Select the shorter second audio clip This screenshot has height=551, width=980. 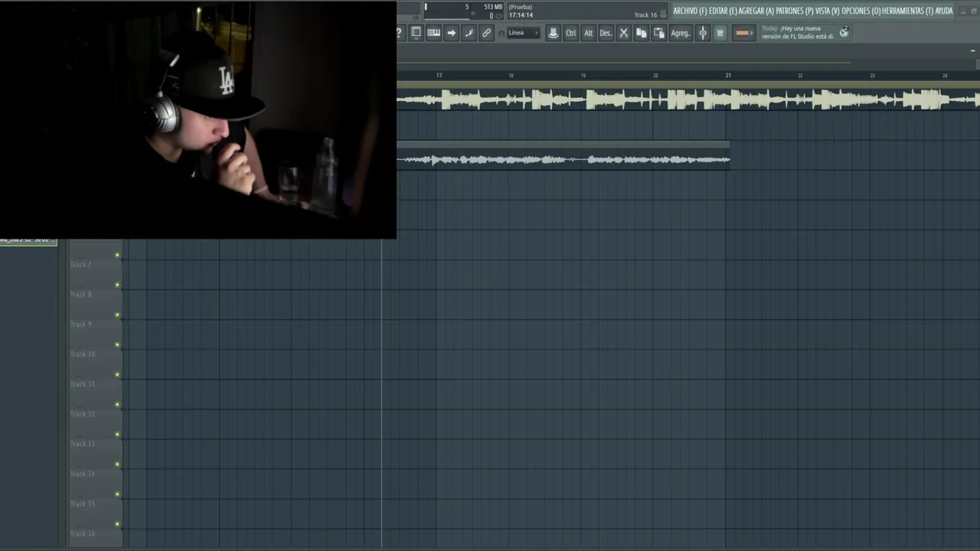pos(563,157)
